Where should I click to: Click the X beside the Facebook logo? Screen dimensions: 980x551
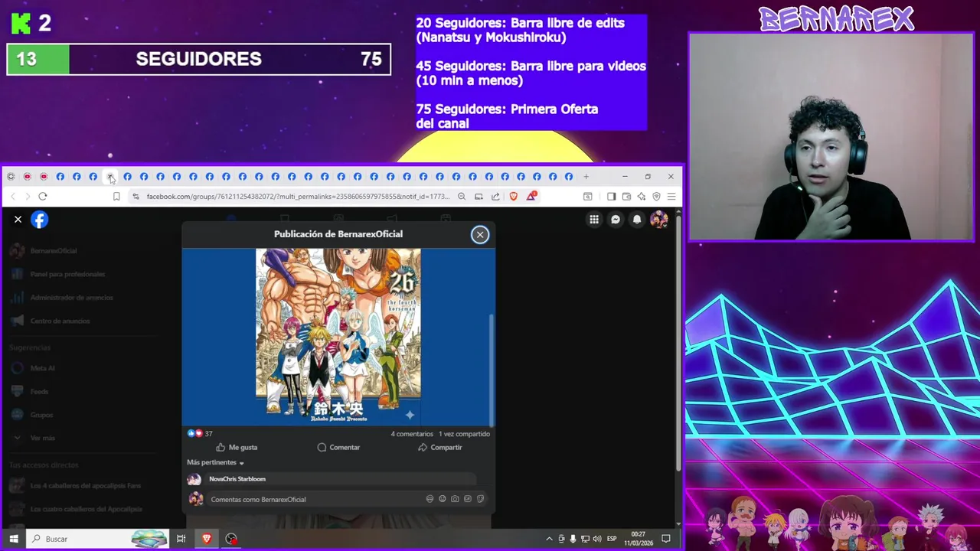(x=18, y=220)
